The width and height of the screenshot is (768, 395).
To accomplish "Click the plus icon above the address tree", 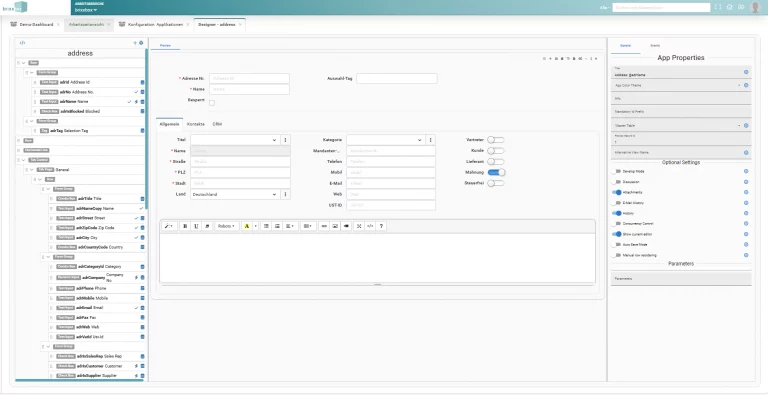I will click(x=135, y=43).
